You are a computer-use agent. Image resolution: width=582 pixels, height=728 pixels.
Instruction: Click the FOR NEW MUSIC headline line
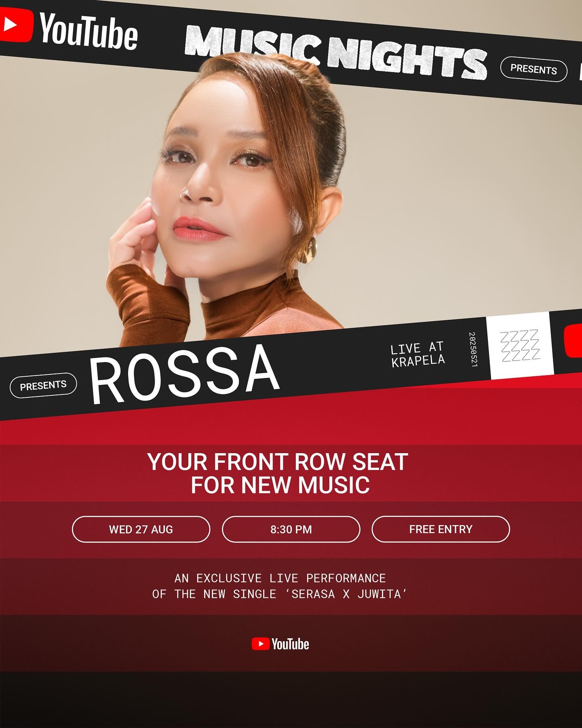point(280,485)
